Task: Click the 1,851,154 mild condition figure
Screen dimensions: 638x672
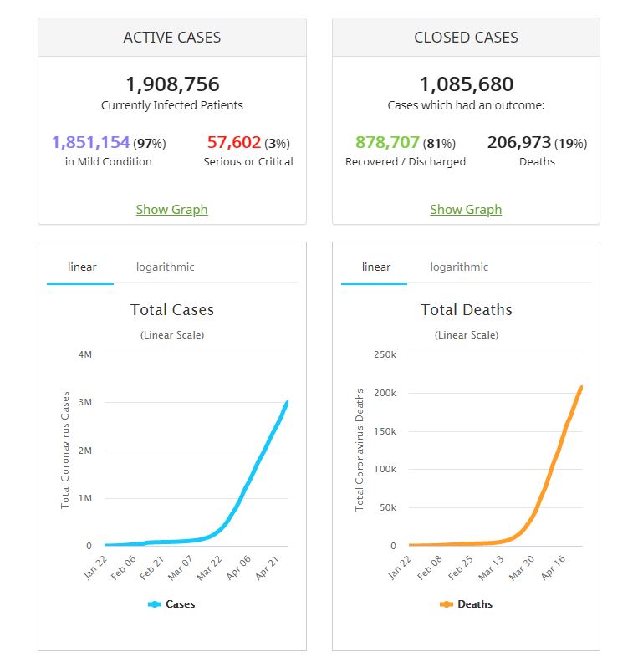Action: [x=91, y=142]
